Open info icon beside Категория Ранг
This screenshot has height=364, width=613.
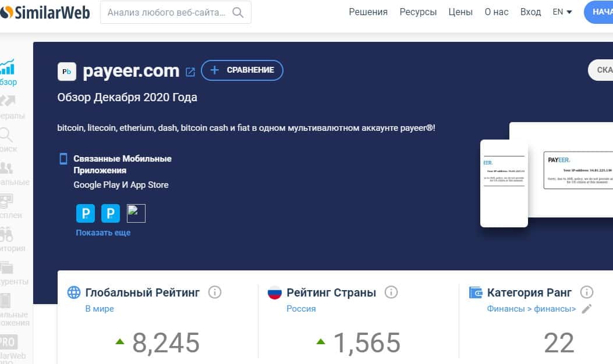(586, 292)
